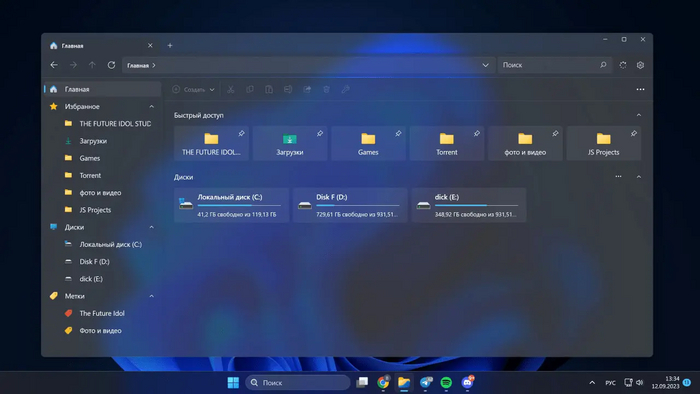Open Главная in the sidebar

point(103,89)
